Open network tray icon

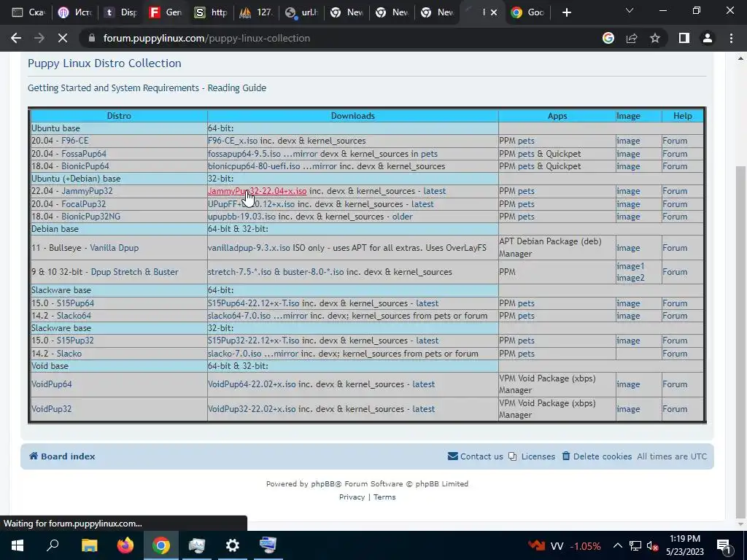635,545
